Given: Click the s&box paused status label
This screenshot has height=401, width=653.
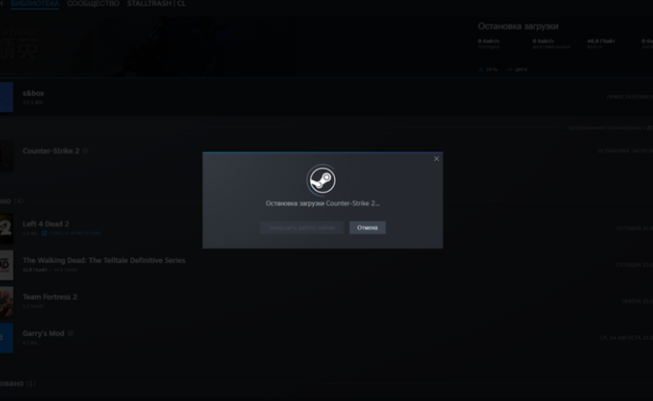Looking at the screenshot, I should tap(630, 97).
